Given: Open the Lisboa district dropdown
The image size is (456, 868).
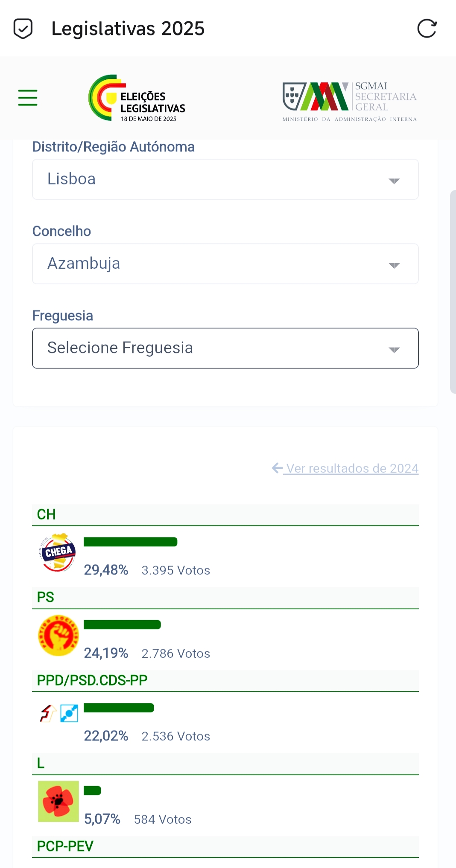Looking at the screenshot, I should [x=225, y=180].
